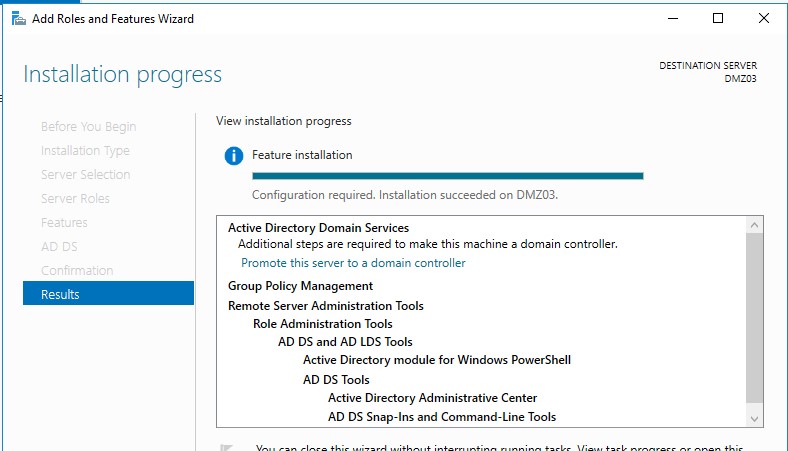Select the Confirmation step in the sidebar
This screenshot has height=451, width=788.
pyautogui.click(x=77, y=270)
